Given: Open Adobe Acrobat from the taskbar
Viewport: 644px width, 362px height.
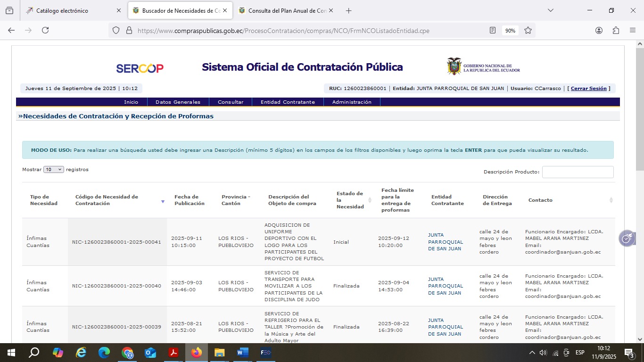Looking at the screenshot, I should tap(173, 353).
